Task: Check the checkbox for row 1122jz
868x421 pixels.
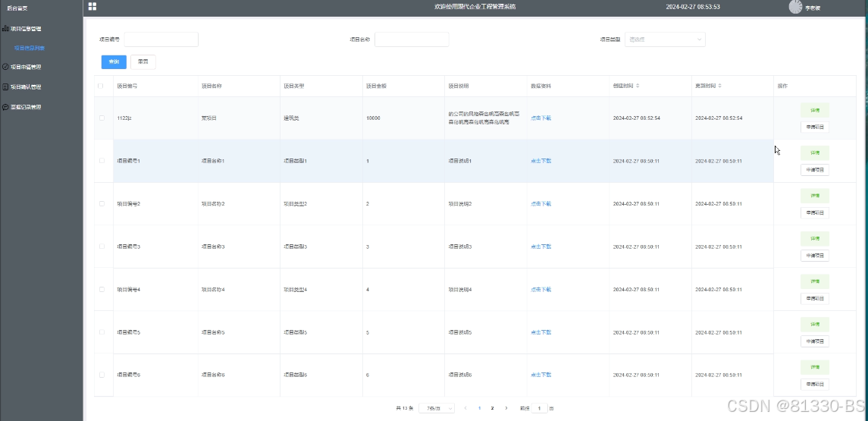Action: click(x=102, y=118)
